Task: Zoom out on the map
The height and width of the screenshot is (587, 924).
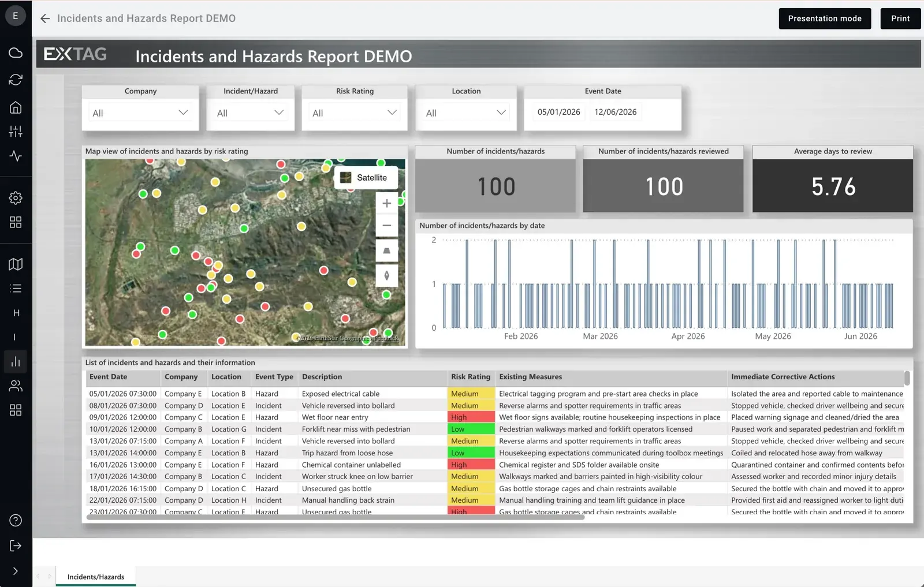Action: 387,226
